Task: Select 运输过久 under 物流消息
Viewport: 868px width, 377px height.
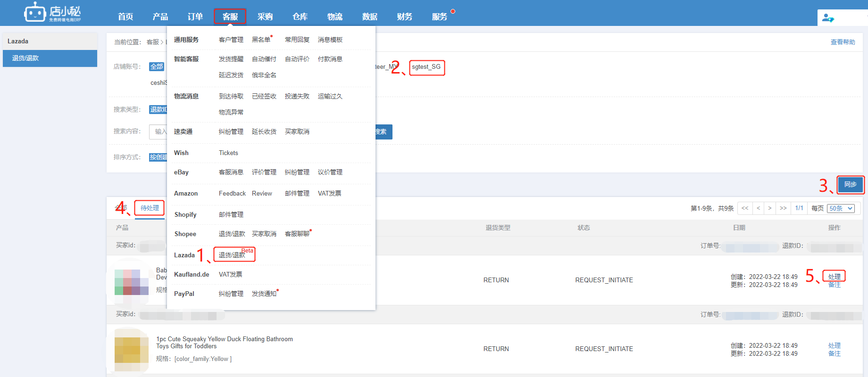Action: [x=330, y=96]
